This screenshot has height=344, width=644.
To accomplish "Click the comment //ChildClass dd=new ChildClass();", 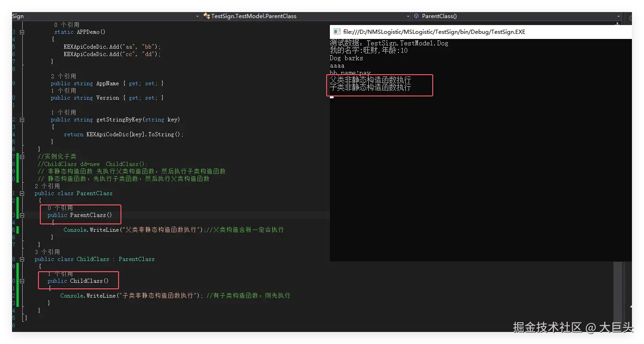I will tap(93, 164).
